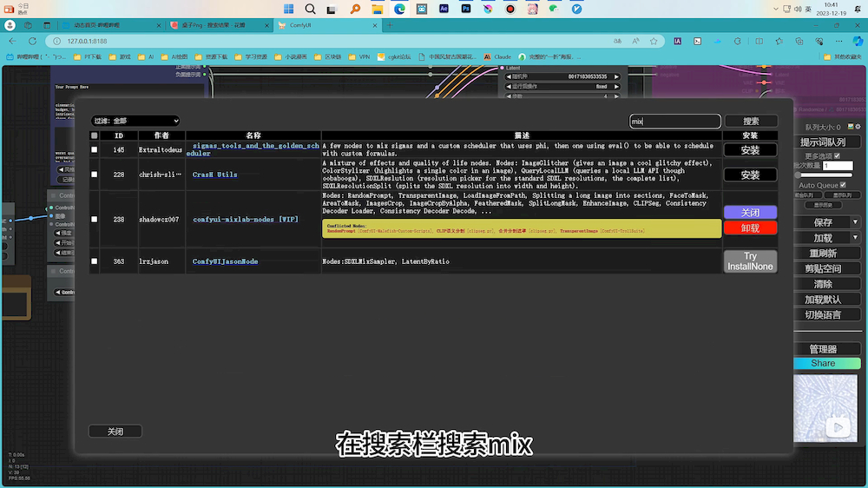Screen dimensions: 868x488
Task: Check the box for row ID 145
Action: coord(95,150)
